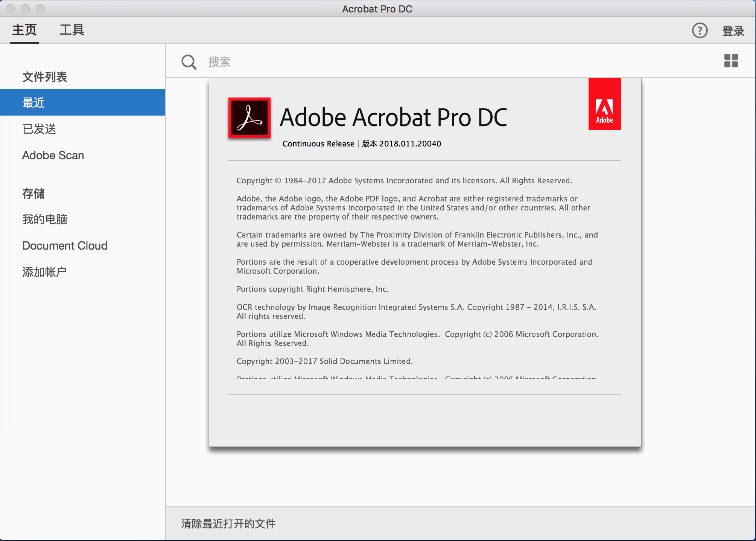The image size is (756, 541).
Task: Click the 存储 section header
Action: pos(33,194)
